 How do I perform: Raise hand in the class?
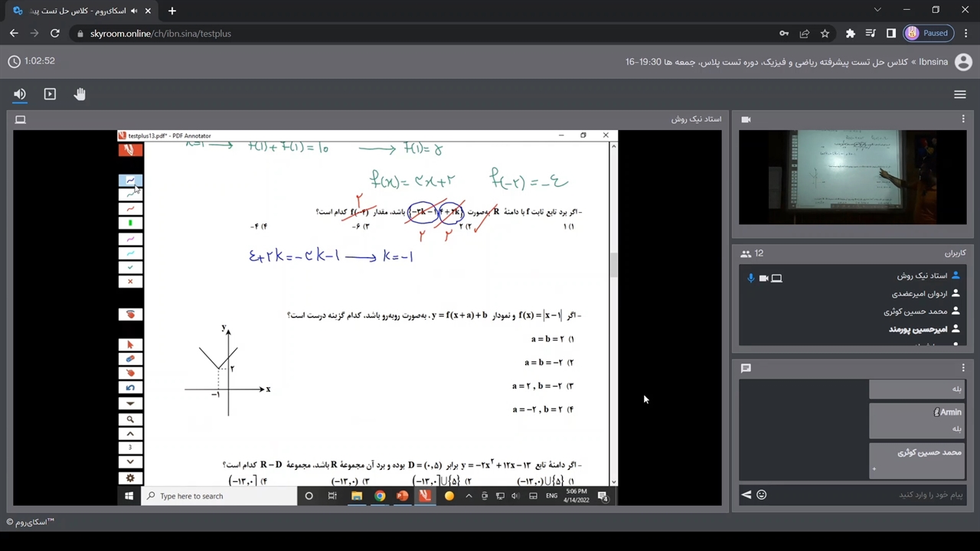click(80, 94)
